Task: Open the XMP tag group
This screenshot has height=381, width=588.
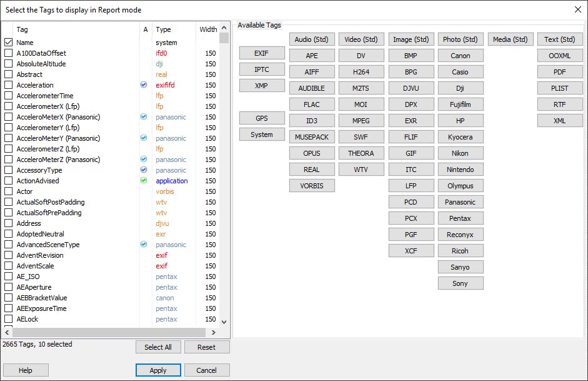Action: click(x=260, y=85)
